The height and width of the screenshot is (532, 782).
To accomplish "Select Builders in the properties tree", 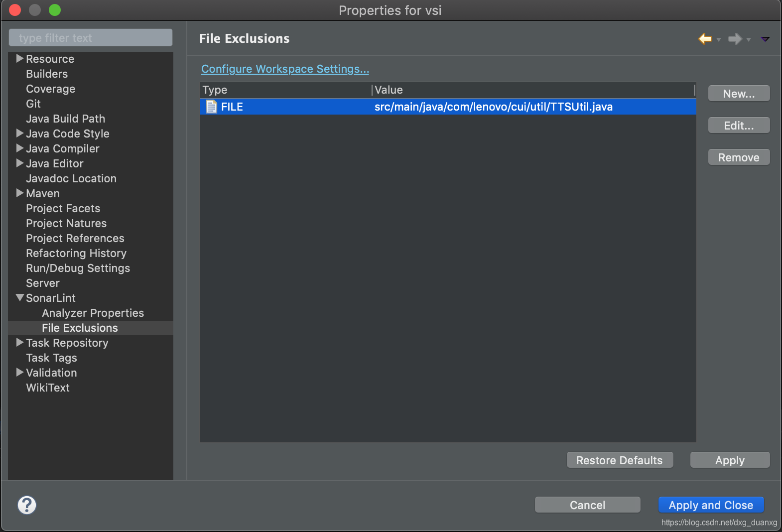I will pyautogui.click(x=47, y=74).
